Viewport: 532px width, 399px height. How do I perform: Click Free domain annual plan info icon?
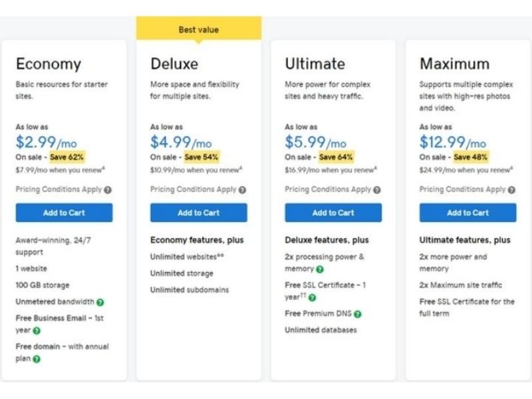click(37, 359)
